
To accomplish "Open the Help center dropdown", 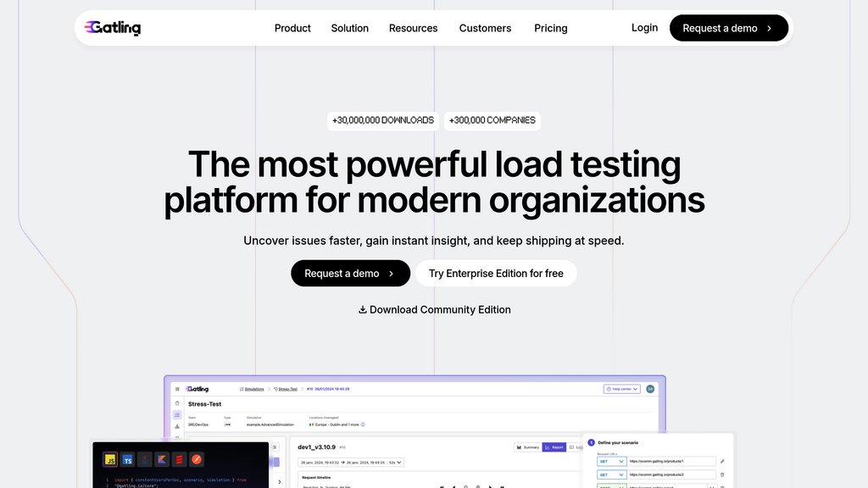I will (x=622, y=389).
